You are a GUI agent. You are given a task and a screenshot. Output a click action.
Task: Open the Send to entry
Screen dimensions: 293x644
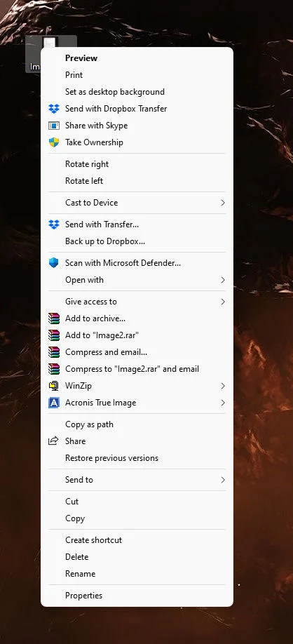pos(137,480)
